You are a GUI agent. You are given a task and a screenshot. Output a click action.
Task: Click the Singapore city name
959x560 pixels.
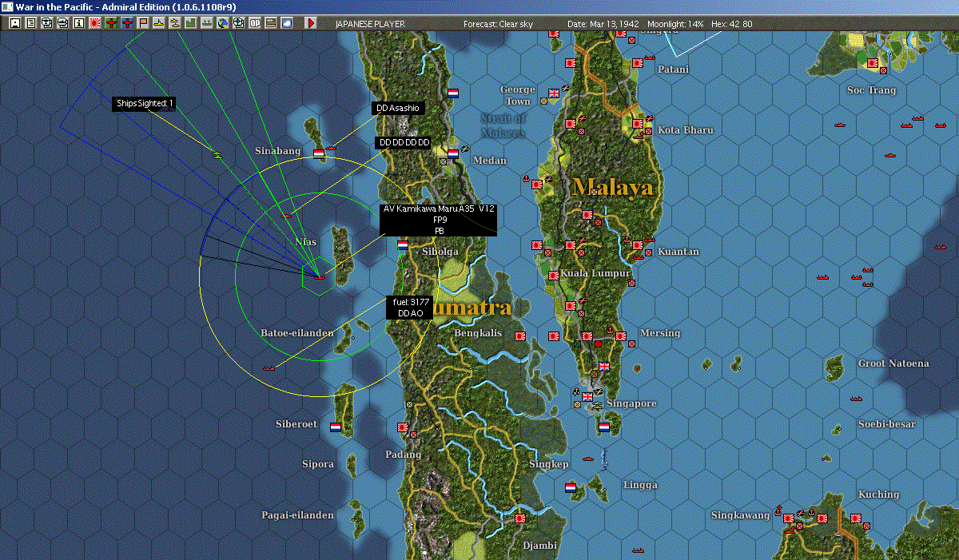(x=631, y=403)
